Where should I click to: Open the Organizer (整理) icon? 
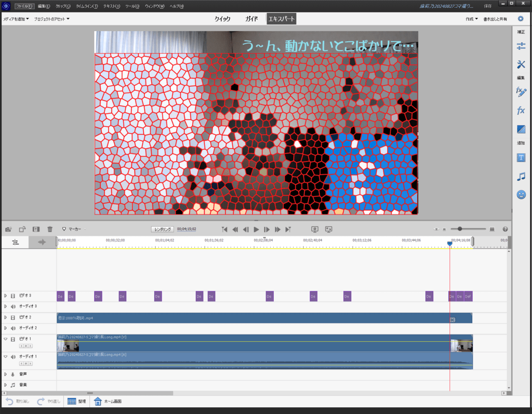tap(72, 401)
